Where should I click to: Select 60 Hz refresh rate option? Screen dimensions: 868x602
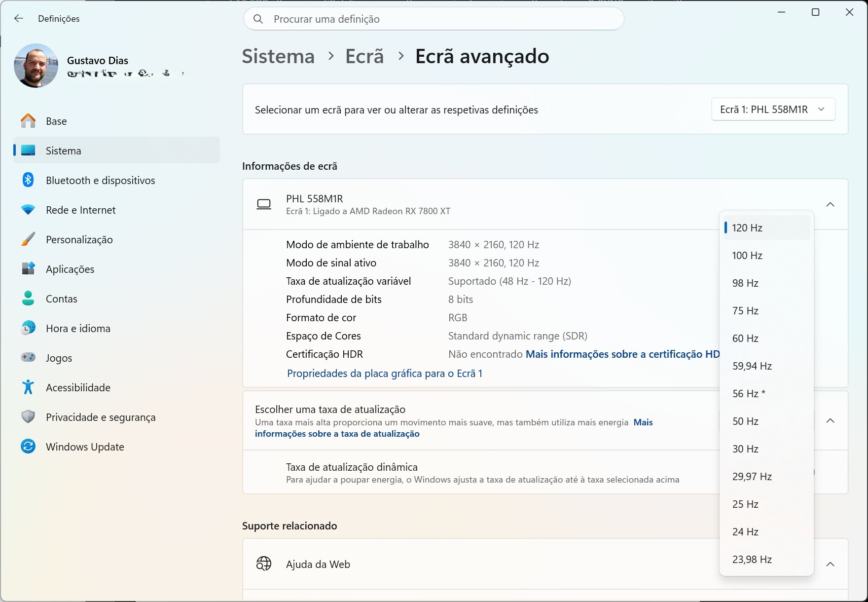[x=745, y=339]
